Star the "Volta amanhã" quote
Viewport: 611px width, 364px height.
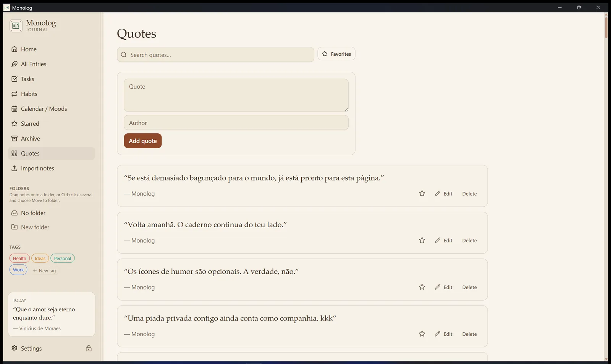pyautogui.click(x=422, y=240)
